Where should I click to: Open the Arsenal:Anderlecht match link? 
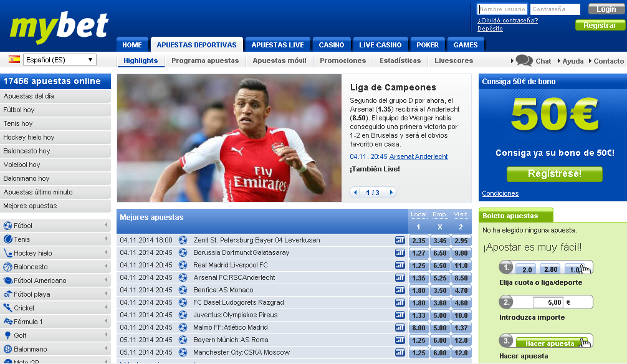point(419,156)
